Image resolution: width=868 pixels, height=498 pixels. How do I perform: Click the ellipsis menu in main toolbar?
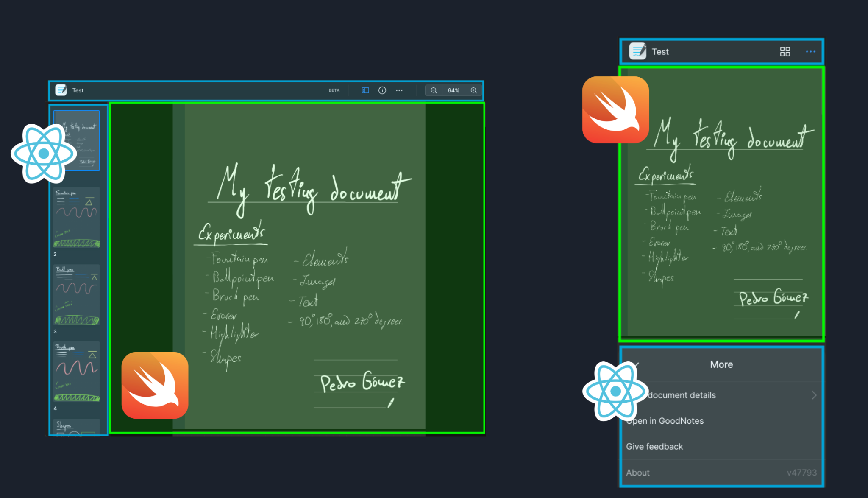[398, 90]
